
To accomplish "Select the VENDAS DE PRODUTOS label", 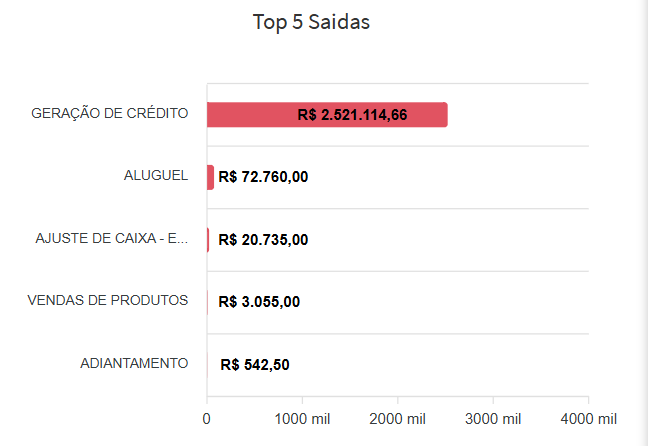I will (108, 300).
